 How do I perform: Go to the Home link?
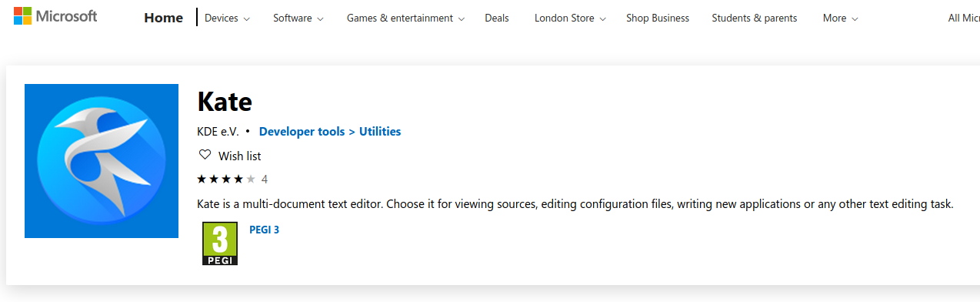pyautogui.click(x=163, y=18)
